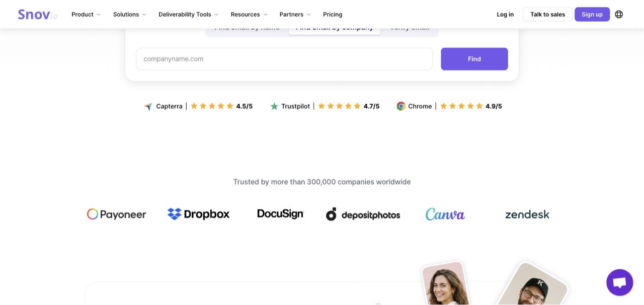644x305 pixels.
Task: Click the Capterra logo icon
Action: 148,106
